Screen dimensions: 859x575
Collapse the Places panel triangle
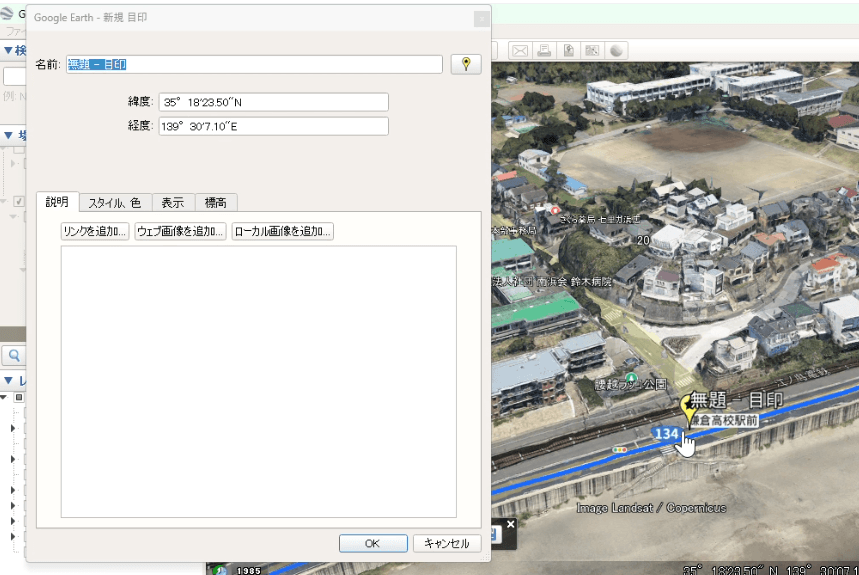(x=8, y=135)
